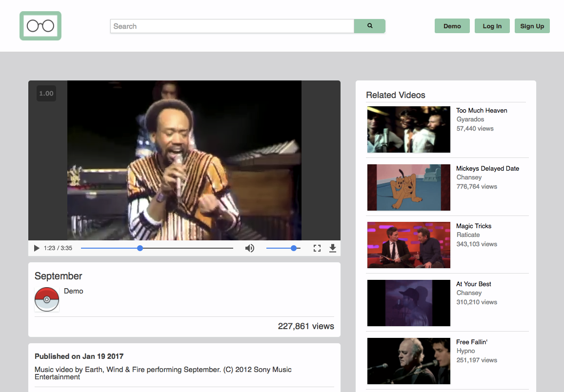Click the 343,103 views text
This screenshot has width=564, height=392.
point(477,244)
